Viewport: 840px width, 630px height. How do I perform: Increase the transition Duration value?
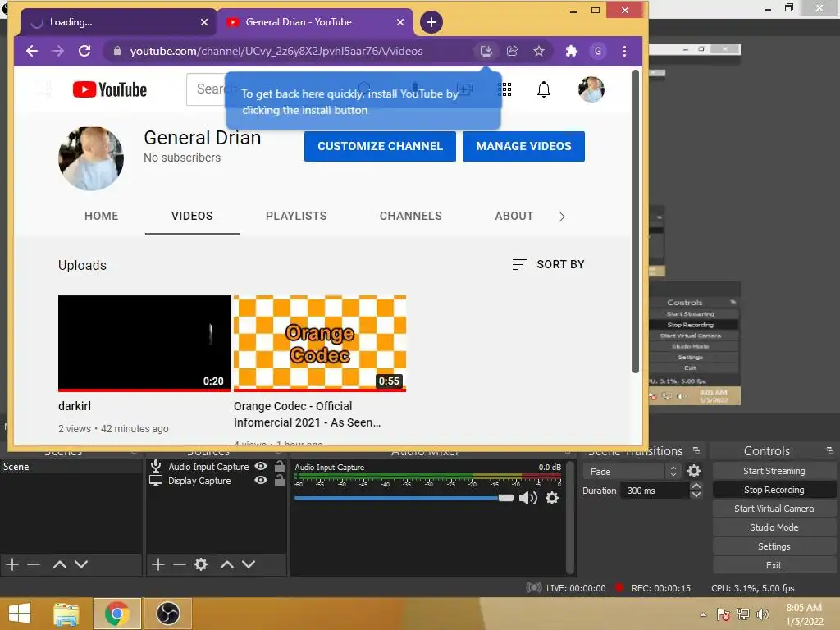click(x=696, y=486)
